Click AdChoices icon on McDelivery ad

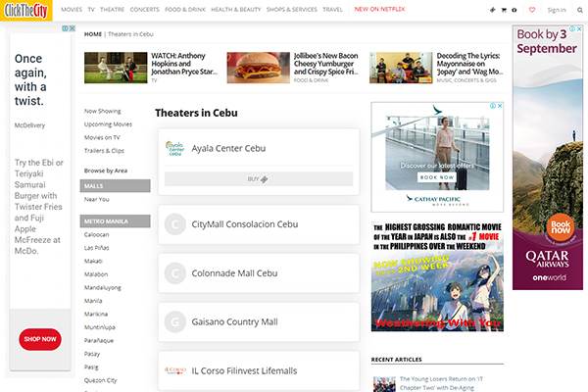pyautogui.click(x=65, y=28)
